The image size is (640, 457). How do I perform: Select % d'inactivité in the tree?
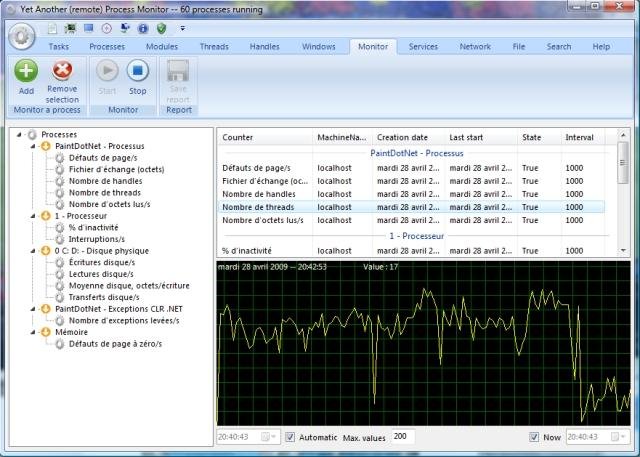coord(93,227)
